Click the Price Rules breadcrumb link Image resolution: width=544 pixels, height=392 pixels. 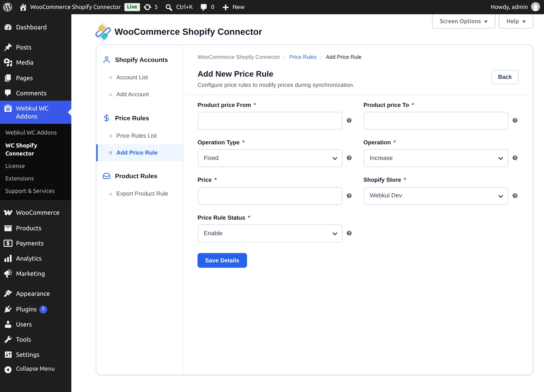pos(303,57)
